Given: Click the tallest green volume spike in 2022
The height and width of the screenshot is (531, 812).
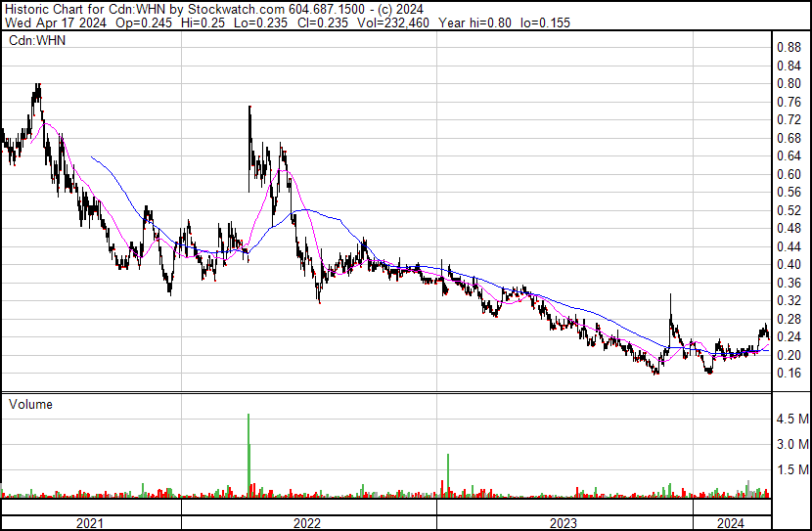Looking at the screenshot, I should [x=248, y=456].
